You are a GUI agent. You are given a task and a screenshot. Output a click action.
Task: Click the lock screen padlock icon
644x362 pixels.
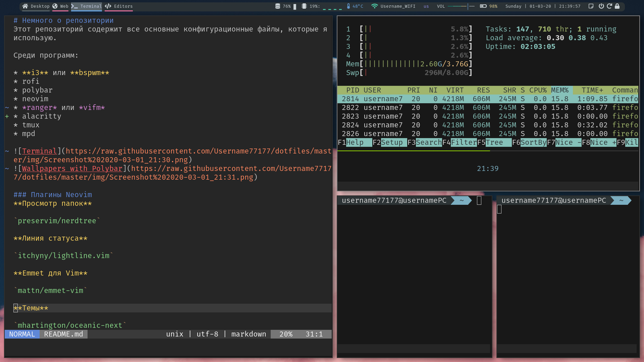click(617, 6)
